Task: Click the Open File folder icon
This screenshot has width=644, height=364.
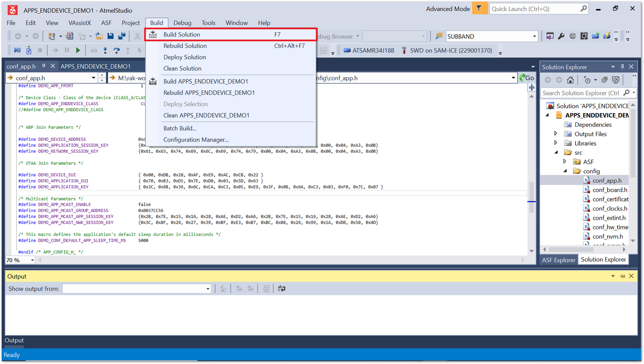Action: coord(99,36)
